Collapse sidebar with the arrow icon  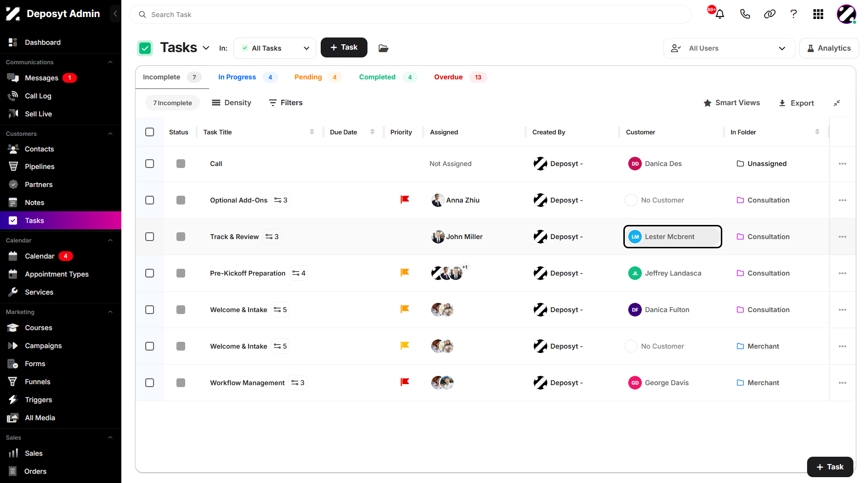[x=115, y=14]
